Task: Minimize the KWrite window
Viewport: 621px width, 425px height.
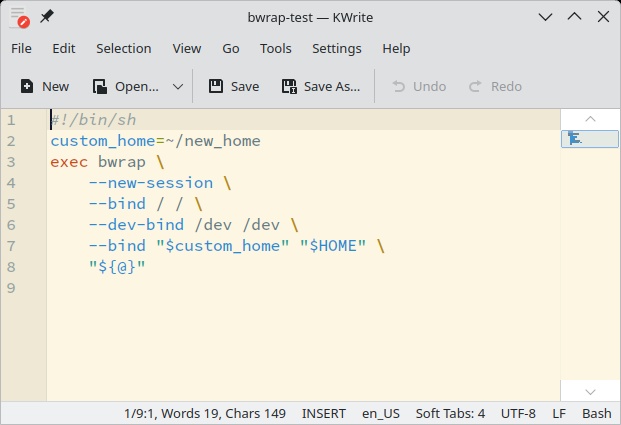Action: [545, 17]
